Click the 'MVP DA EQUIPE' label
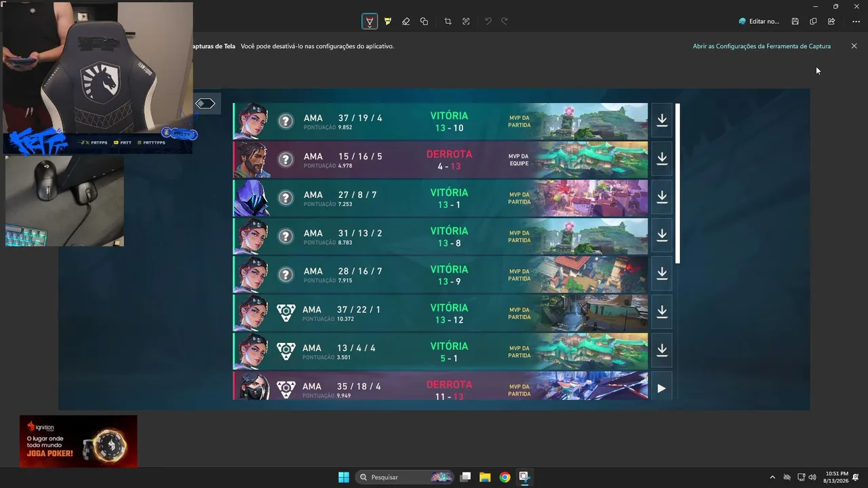 tap(519, 160)
